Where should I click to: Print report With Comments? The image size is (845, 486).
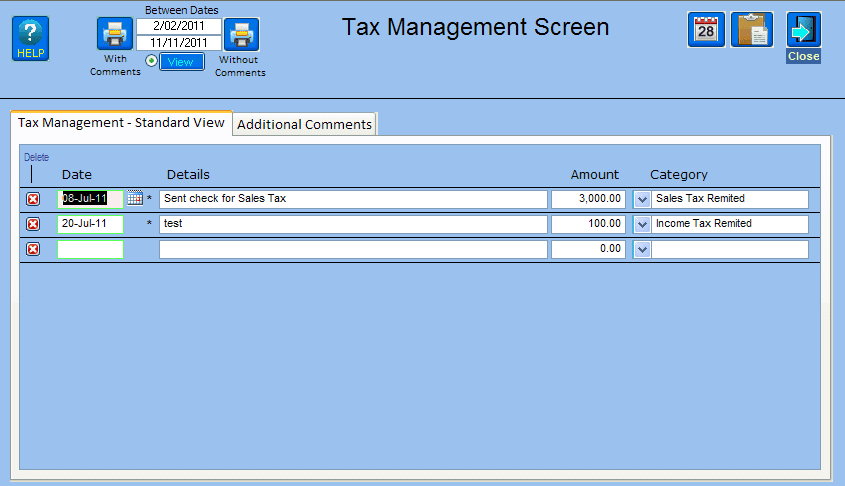(x=115, y=34)
